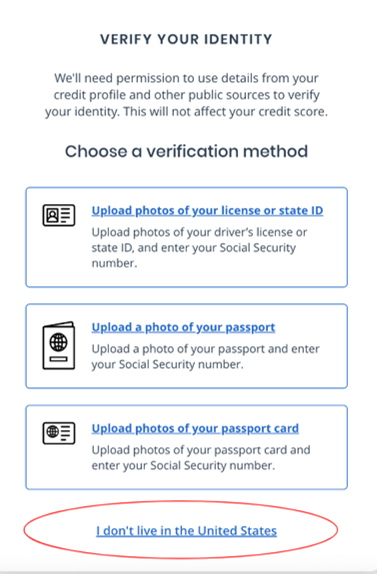Click the globe emblem on the passport icon

[59, 343]
